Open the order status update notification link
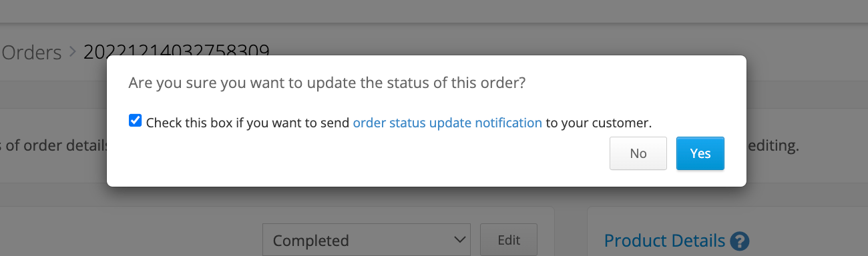This screenshot has height=256, width=868. 447,123
